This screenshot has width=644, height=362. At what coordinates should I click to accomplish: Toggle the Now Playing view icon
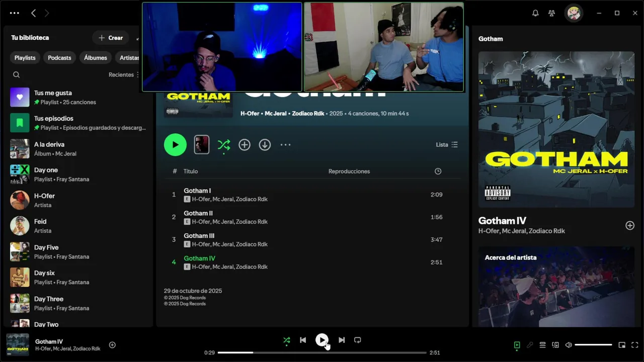tap(517, 345)
